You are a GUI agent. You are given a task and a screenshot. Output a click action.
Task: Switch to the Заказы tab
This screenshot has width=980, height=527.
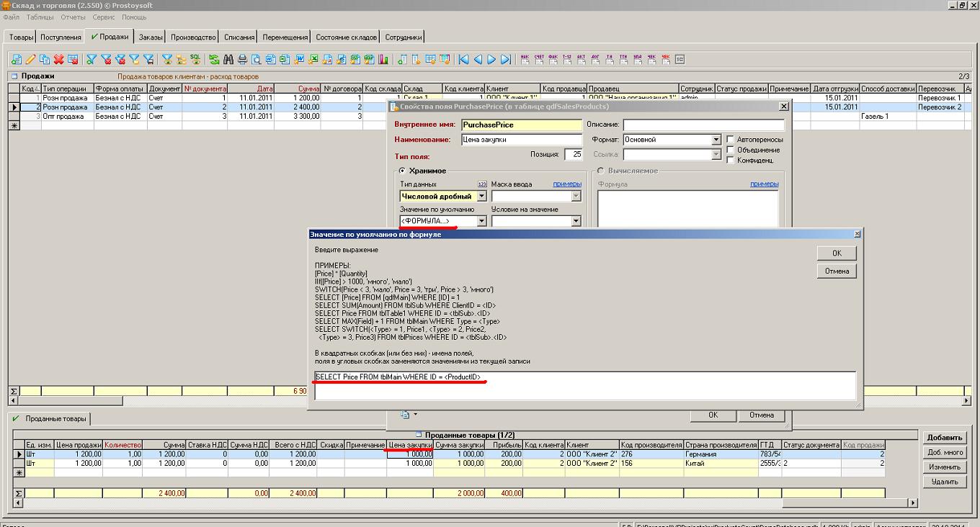tap(151, 37)
